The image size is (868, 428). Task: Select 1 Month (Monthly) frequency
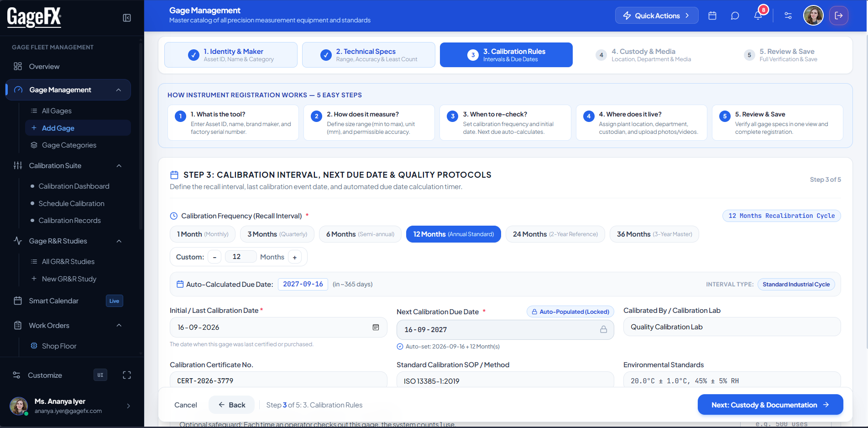(203, 234)
